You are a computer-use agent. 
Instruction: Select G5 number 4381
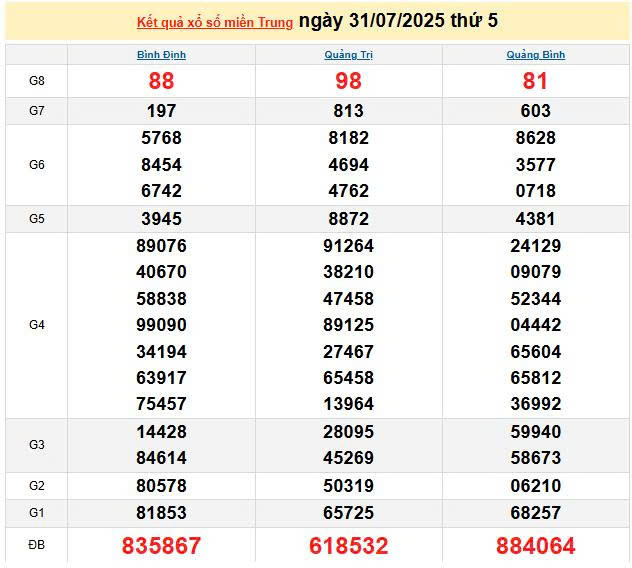(536, 219)
